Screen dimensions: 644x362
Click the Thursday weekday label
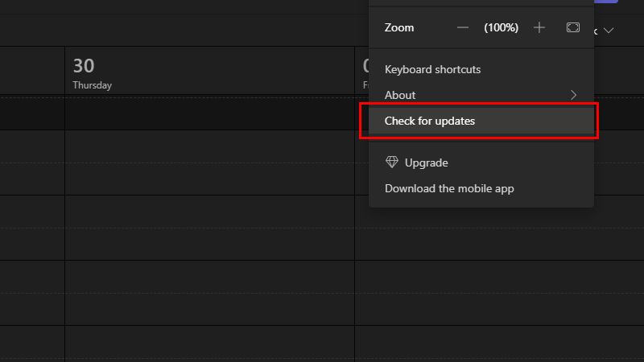[93, 85]
